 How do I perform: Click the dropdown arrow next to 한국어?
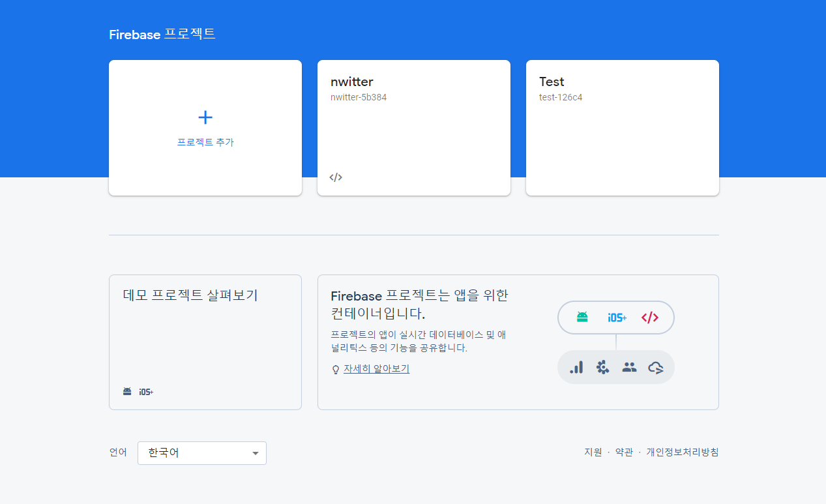tap(256, 453)
